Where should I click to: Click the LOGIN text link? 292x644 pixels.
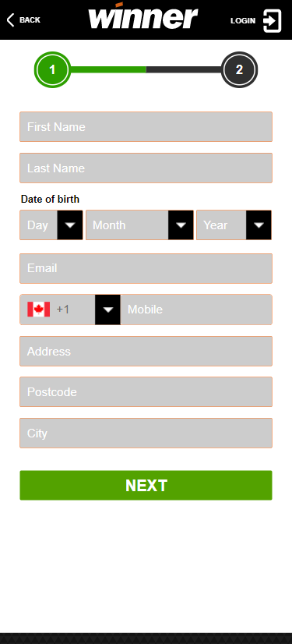coord(243,20)
